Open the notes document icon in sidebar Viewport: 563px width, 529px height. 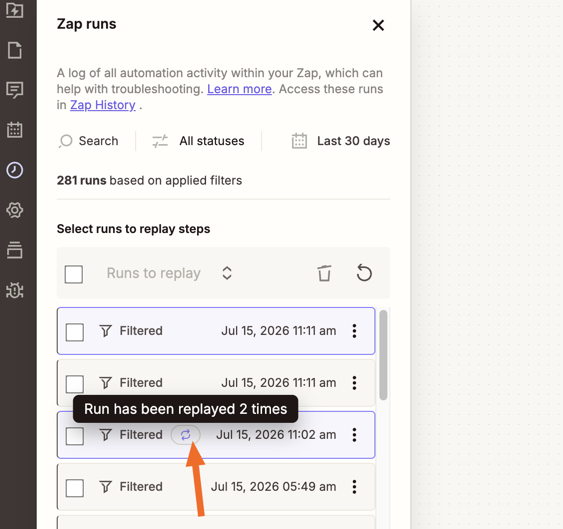15,50
